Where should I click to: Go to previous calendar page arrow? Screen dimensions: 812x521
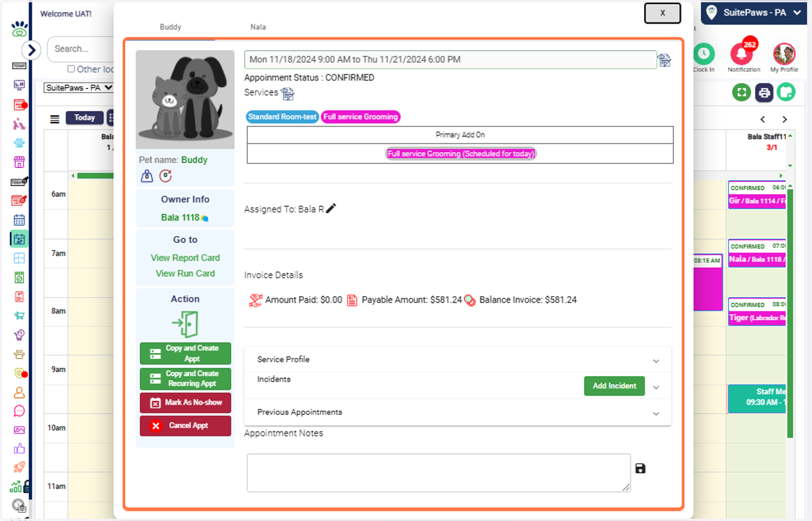click(x=763, y=120)
